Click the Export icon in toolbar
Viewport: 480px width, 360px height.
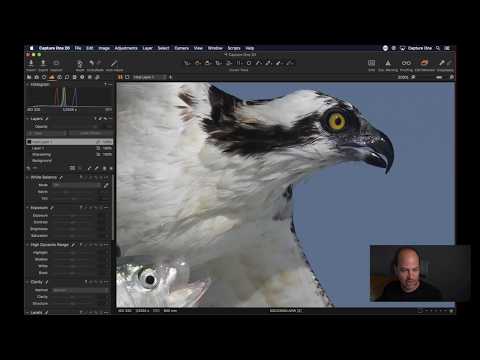tap(43, 63)
